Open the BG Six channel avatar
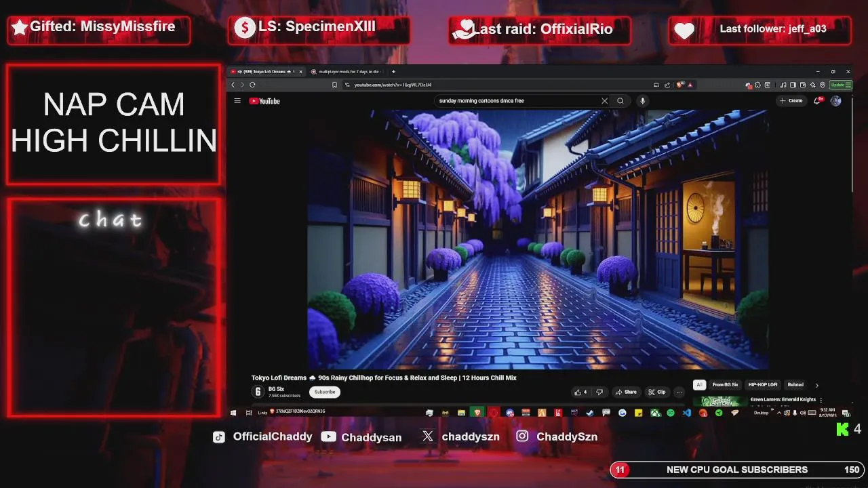The height and width of the screenshot is (488, 868). tap(258, 392)
